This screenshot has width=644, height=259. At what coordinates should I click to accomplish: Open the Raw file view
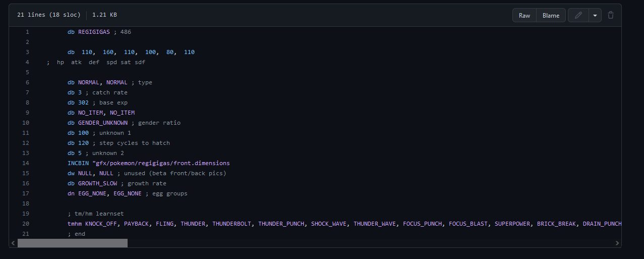coord(524,15)
